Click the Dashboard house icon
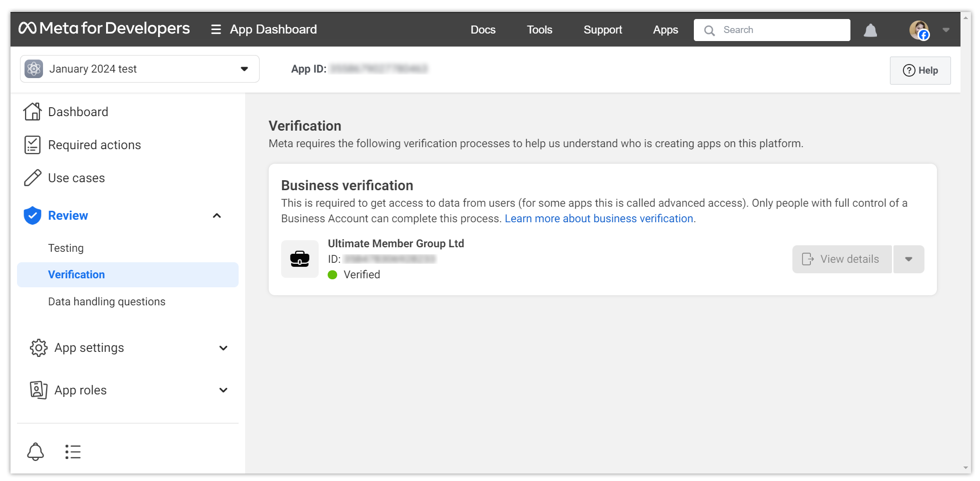Image resolution: width=980 pixels, height=481 pixels. point(33,112)
